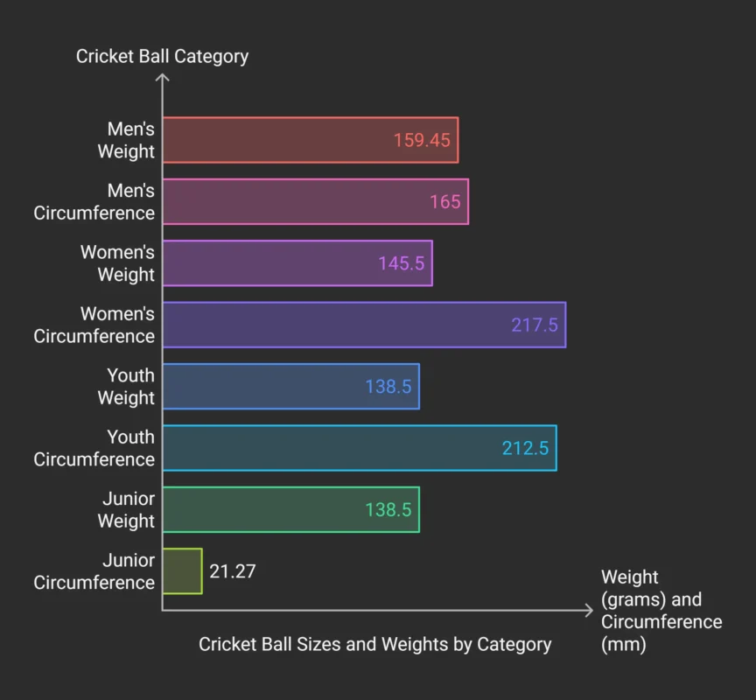Click the red Men's Weight bar
The width and height of the screenshot is (756, 700).
280,140
